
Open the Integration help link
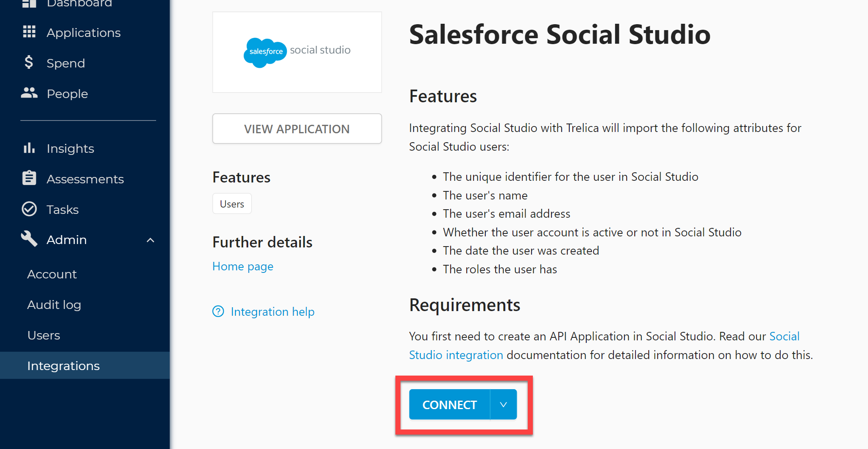272,312
